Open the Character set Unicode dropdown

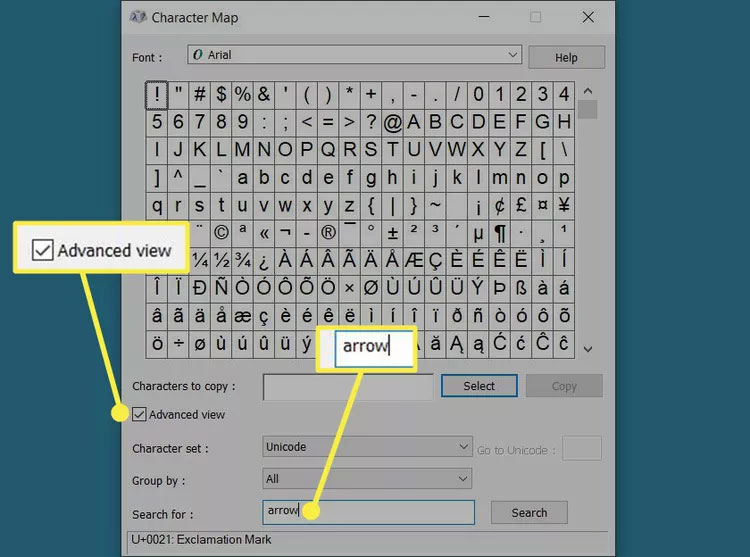coord(367,447)
